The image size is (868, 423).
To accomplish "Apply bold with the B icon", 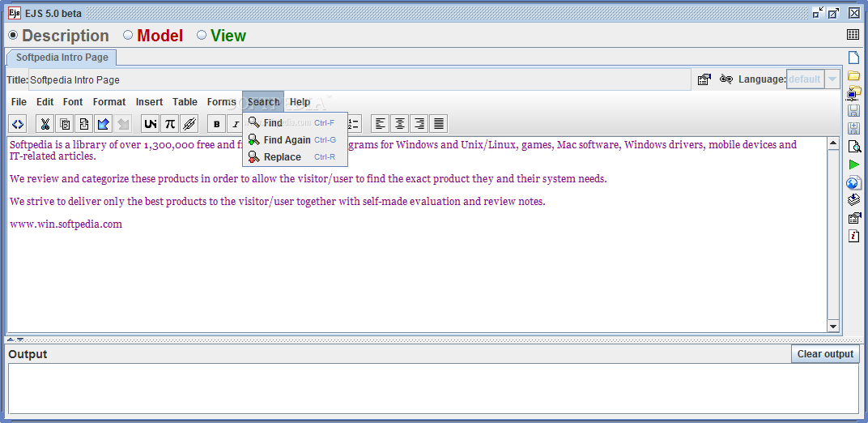I will click(x=216, y=124).
